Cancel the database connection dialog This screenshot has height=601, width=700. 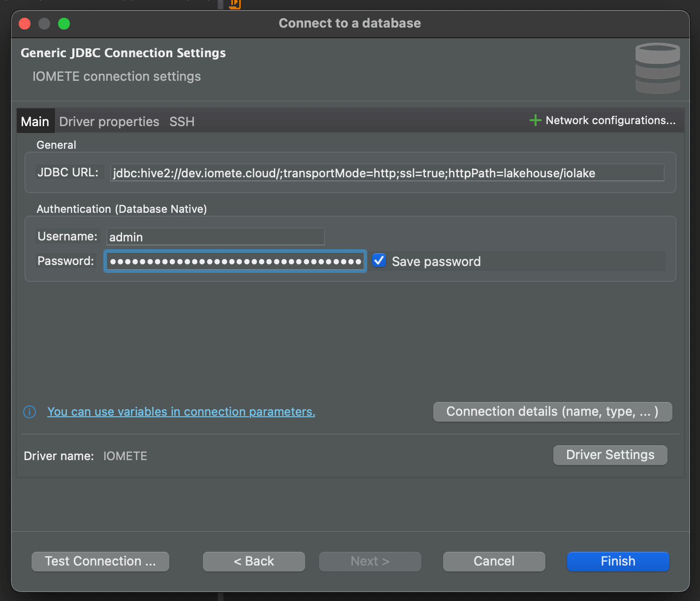[x=494, y=561]
